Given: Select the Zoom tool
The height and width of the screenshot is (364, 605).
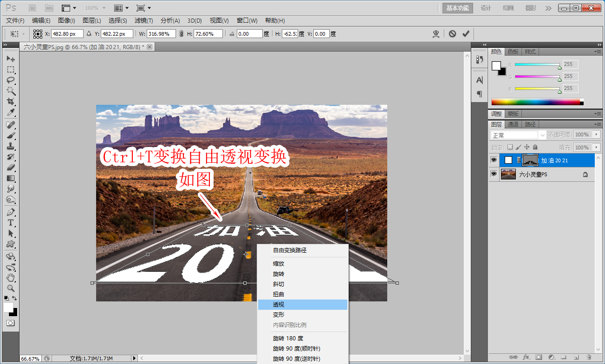Looking at the screenshot, I should click(11, 288).
